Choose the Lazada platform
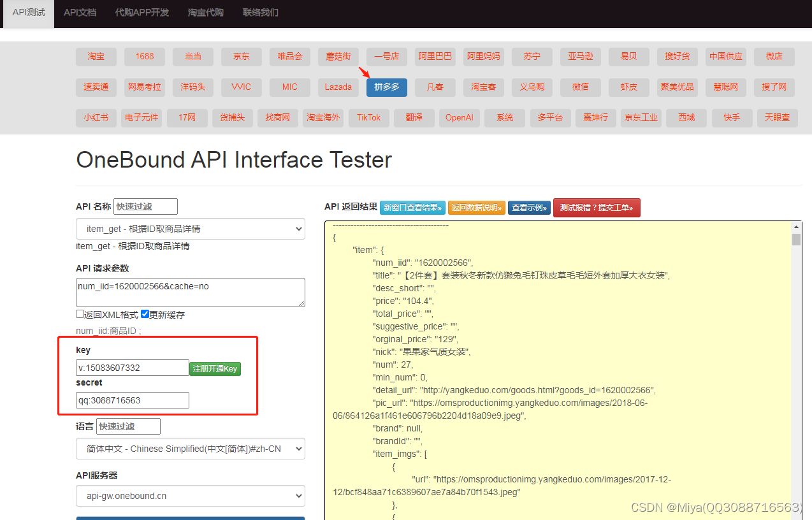Viewport: 812px width, 520px height. click(x=338, y=87)
